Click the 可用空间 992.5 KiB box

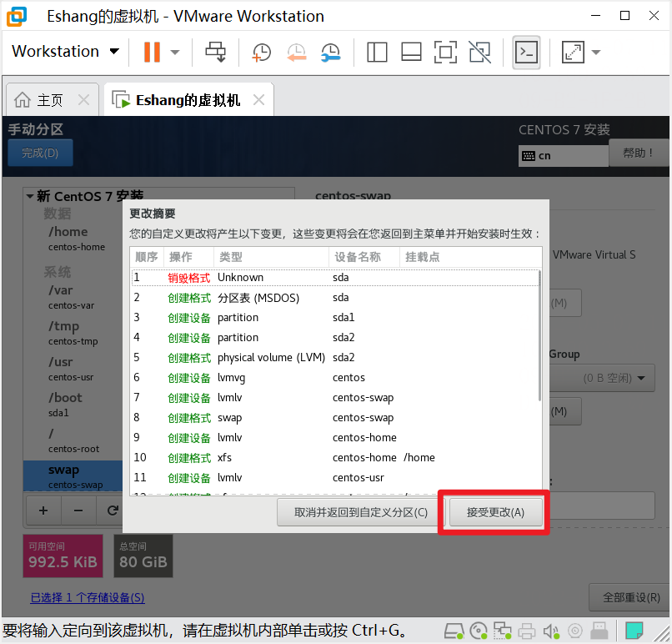pyautogui.click(x=63, y=556)
